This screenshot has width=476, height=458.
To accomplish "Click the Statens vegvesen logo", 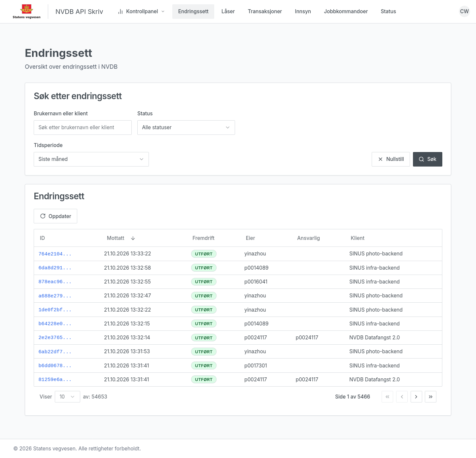I will pyautogui.click(x=26, y=12).
